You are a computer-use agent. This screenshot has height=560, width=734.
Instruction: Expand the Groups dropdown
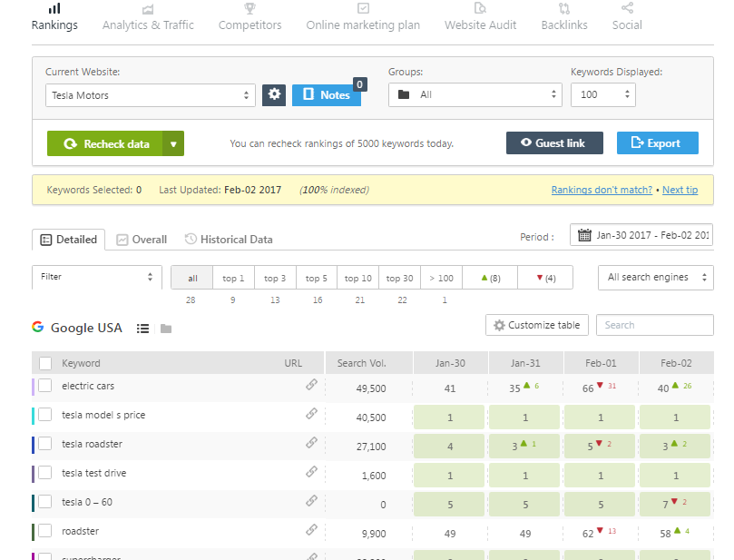coord(475,94)
